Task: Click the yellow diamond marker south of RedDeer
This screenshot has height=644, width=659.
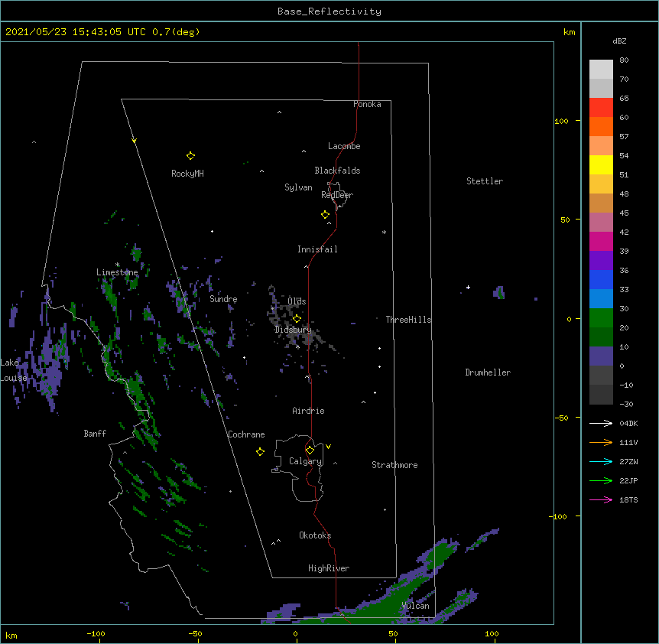Action: 326,215
